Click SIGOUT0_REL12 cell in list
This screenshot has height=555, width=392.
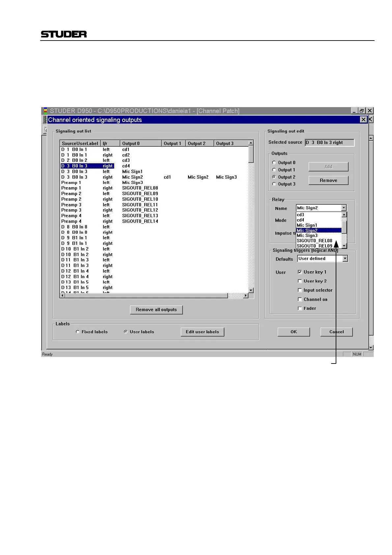pyautogui.click(x=140, y=210)
